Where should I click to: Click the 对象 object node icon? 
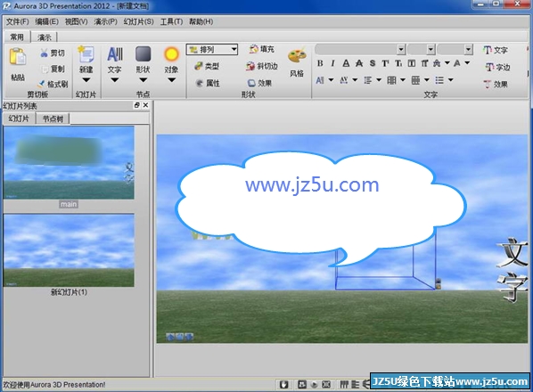171,54
